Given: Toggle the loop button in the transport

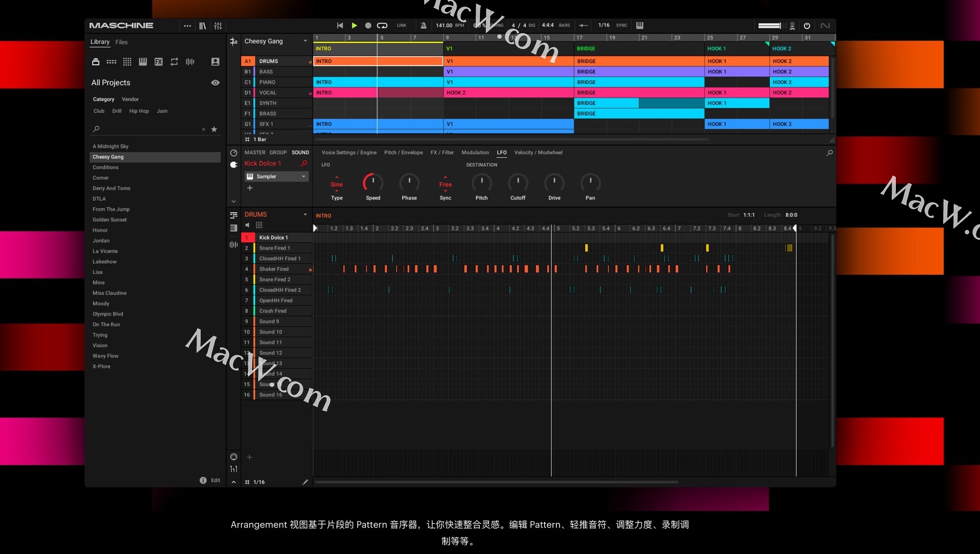Looking at the screenshot, I should [382, 26].
